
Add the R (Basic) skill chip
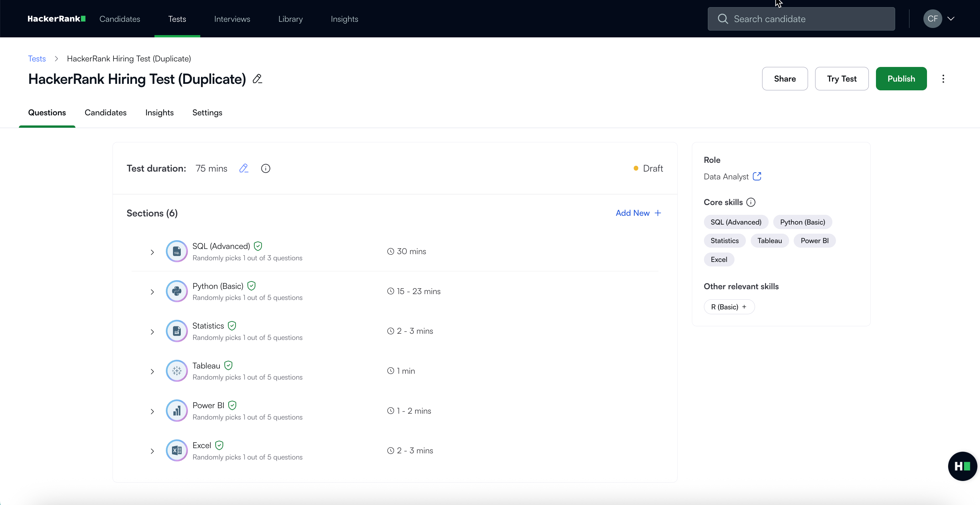729,307
